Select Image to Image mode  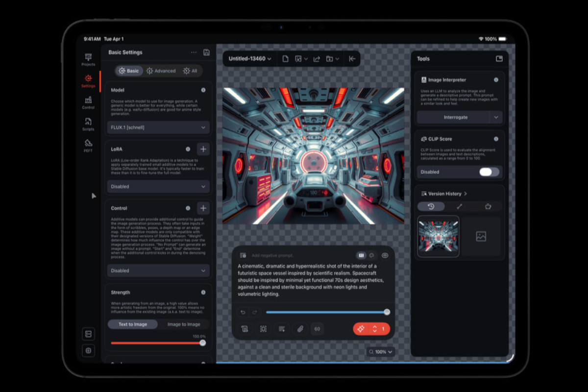tap(184, 324)
